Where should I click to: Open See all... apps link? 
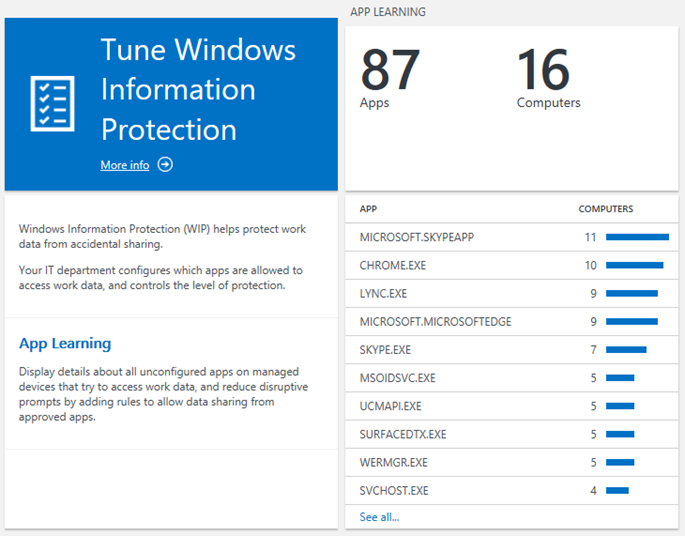pyautogui.click(x=379, y=517)
